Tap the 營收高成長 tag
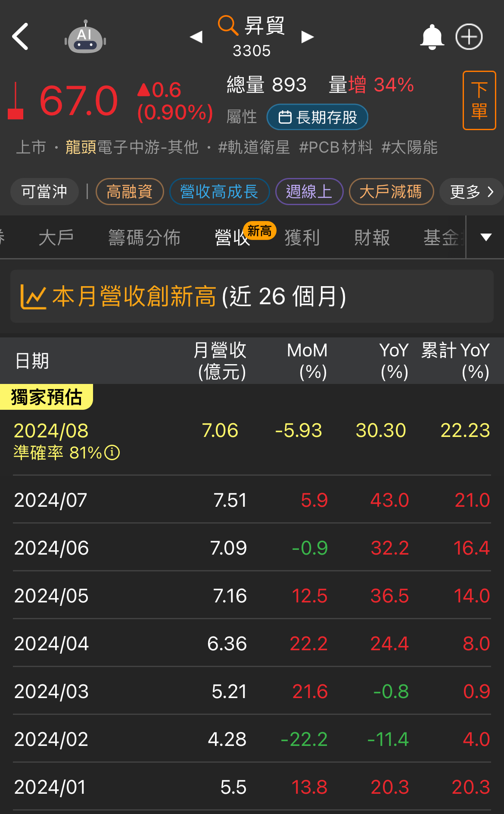The image size is (504, 814). tap(219, 192)
